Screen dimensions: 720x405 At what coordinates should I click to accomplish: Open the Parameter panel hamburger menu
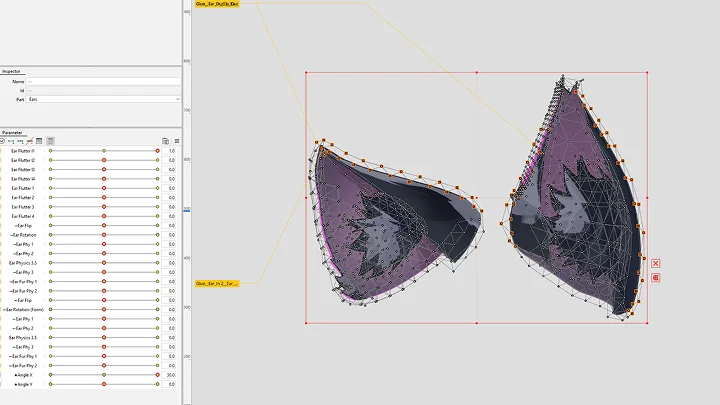[x=176, y=141]
